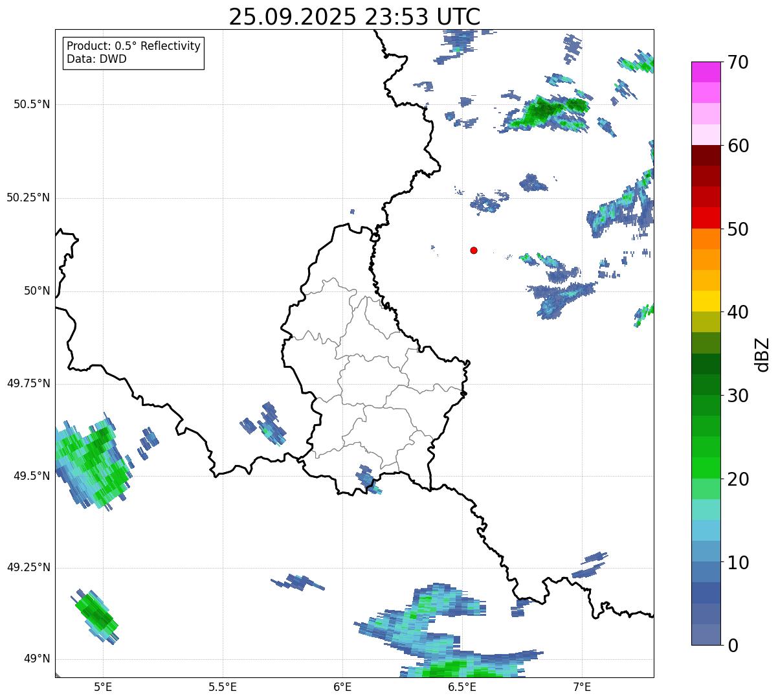Click the red station marker dot
Viewport: 778px width, 700px height.
pos(474,250)
